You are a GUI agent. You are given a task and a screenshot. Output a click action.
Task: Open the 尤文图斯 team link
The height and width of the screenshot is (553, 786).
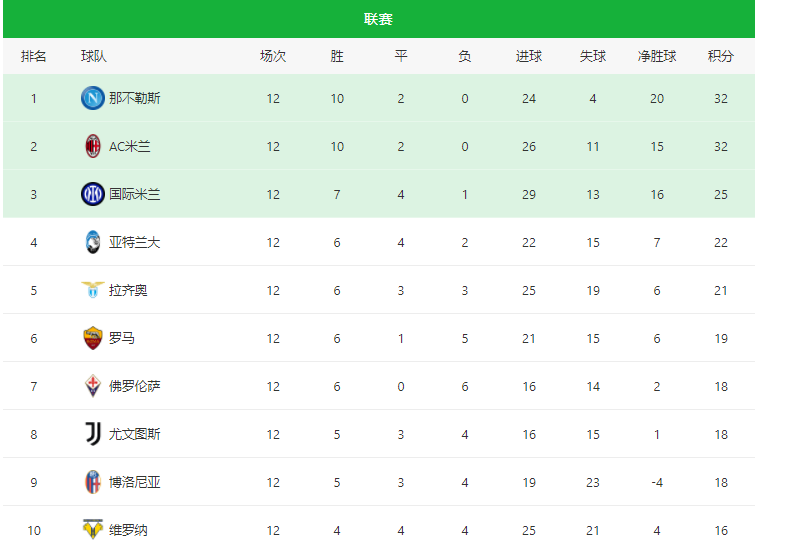click(x=135, y=434)
